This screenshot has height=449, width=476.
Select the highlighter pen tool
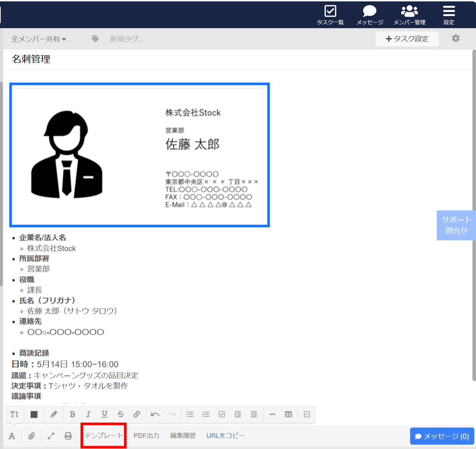[x=53, y=414]
